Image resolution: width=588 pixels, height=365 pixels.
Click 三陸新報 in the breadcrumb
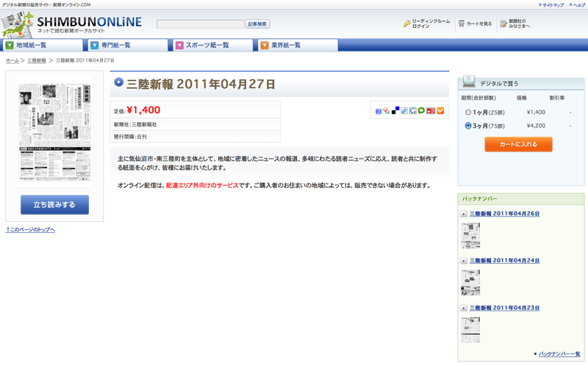[37, 60]
